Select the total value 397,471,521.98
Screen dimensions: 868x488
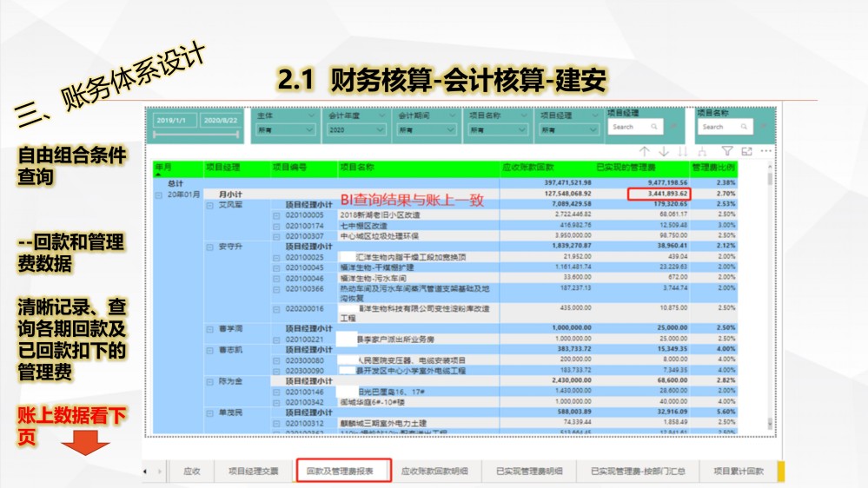(x=567, y=182)
